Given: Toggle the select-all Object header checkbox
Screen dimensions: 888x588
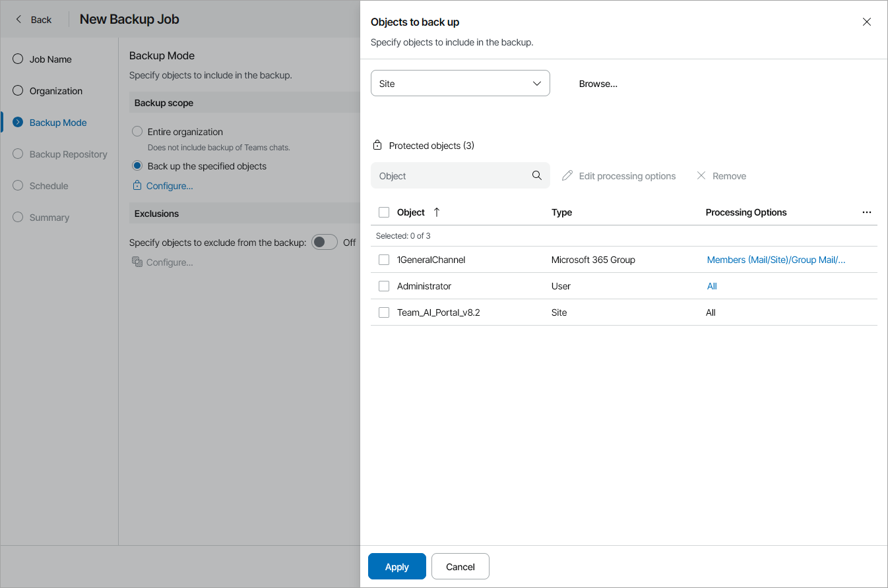Looking at the screenshot, I should pos(384,212).
